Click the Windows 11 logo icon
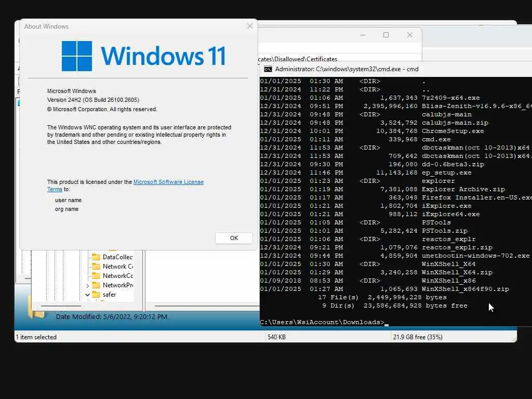This screenshot has width=532, height=399. coord(77,56)
